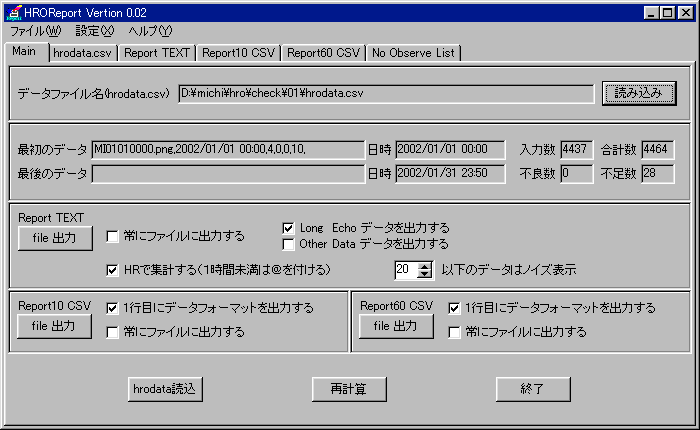Image resolution: width=700 pixels, height=430 pixels.
Task: Click the 入力数 field showing 4437
Action: click(577, 150)
